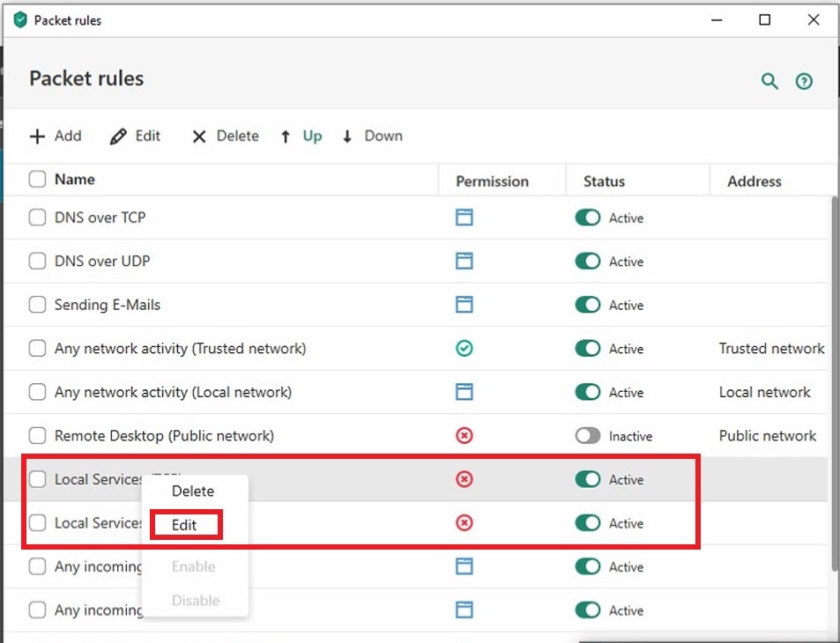Choose Edit in the context menu
Screen dimensions: 840x643
click(184, 525)
